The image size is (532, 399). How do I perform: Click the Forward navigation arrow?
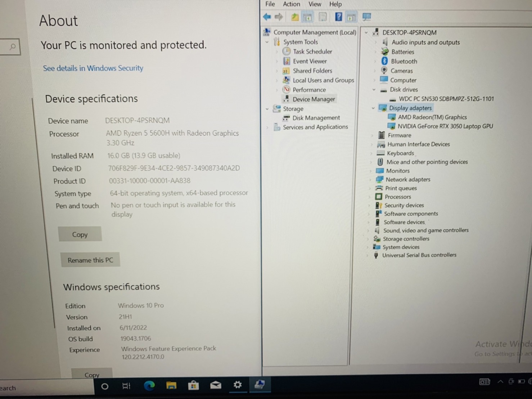[279, 17]
